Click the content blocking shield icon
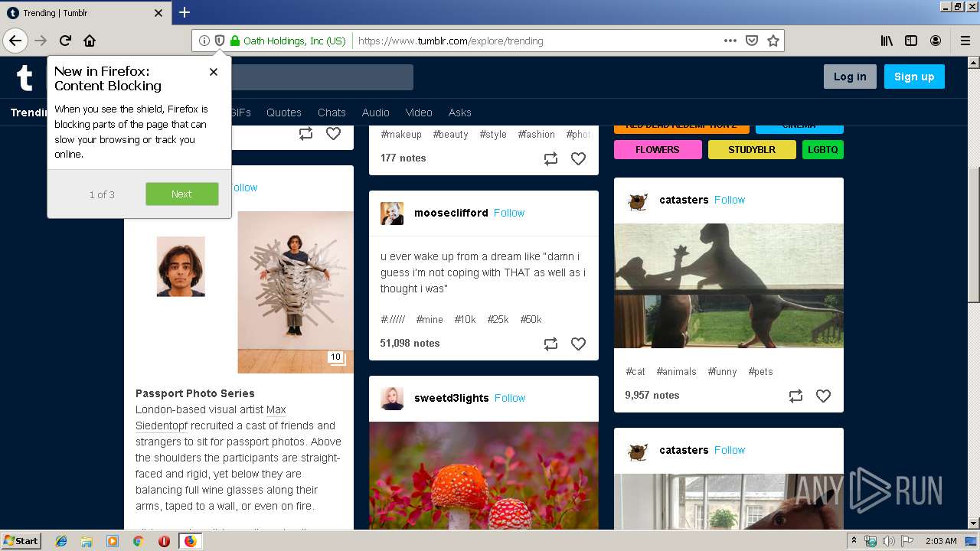The image size is (980, 551). click(x=219, y=41)
